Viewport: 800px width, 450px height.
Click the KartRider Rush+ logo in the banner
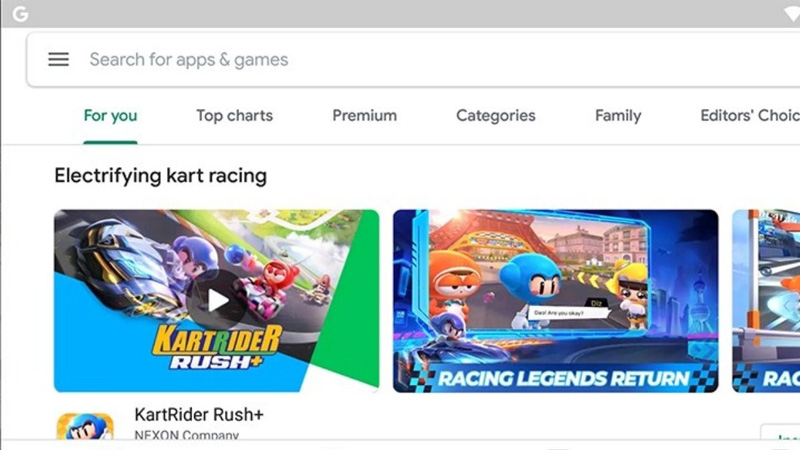(217, 347)
